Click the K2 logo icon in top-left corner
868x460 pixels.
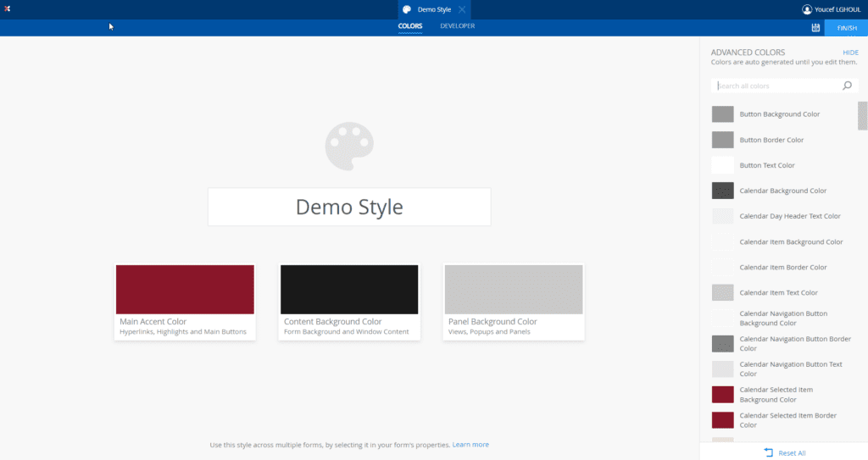click(x=7, y=8)
